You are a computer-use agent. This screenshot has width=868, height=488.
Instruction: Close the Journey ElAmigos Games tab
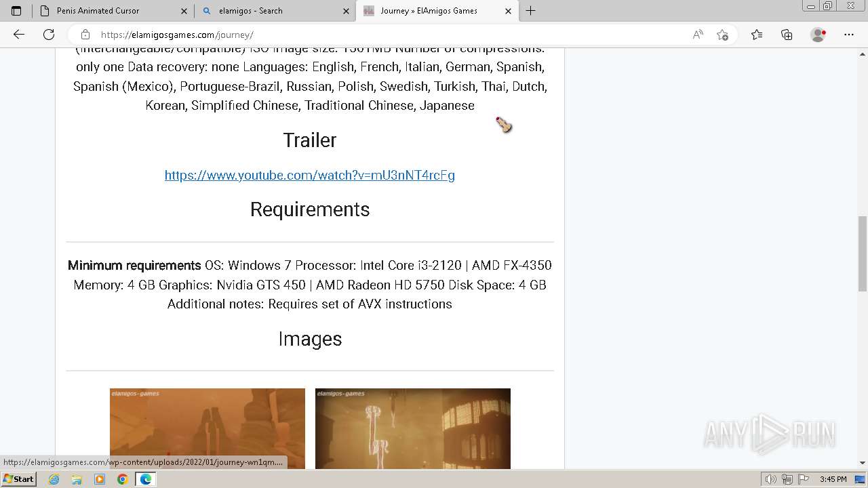(x=509, y=11)
